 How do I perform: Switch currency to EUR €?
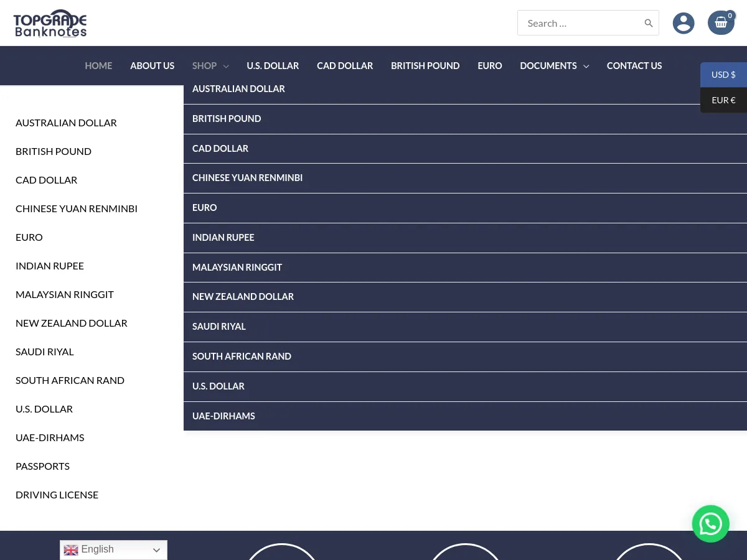click(x=723, y=100)
